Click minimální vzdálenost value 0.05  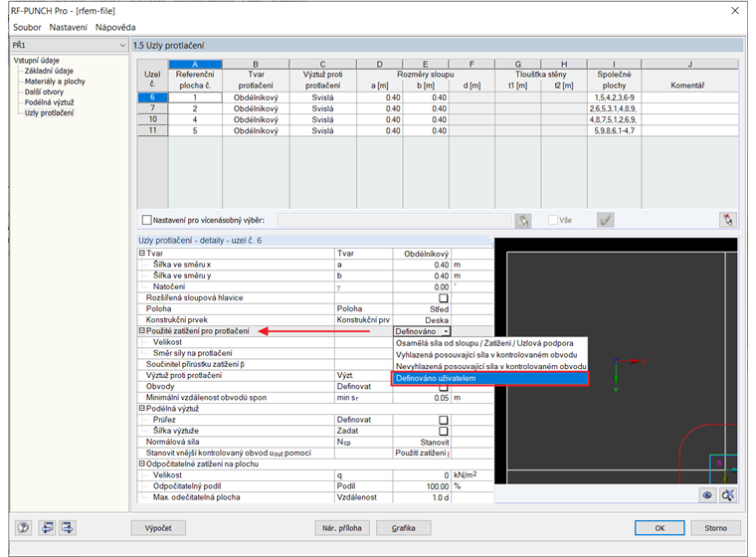(x=422, y=398)
